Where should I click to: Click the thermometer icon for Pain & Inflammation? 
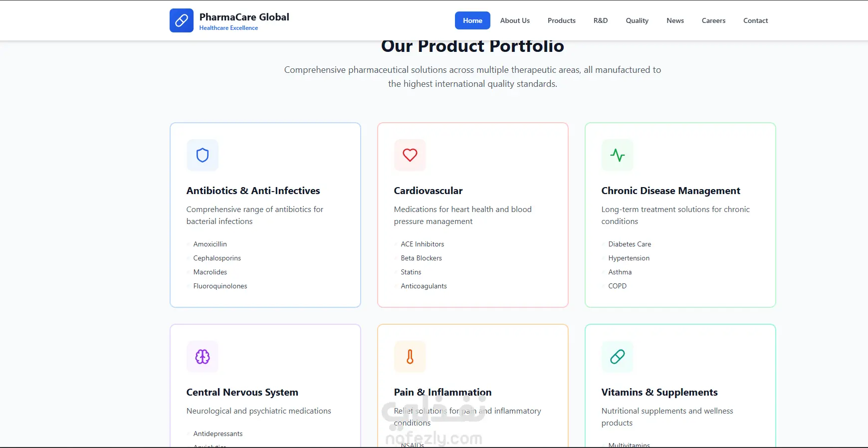[410, 357]
